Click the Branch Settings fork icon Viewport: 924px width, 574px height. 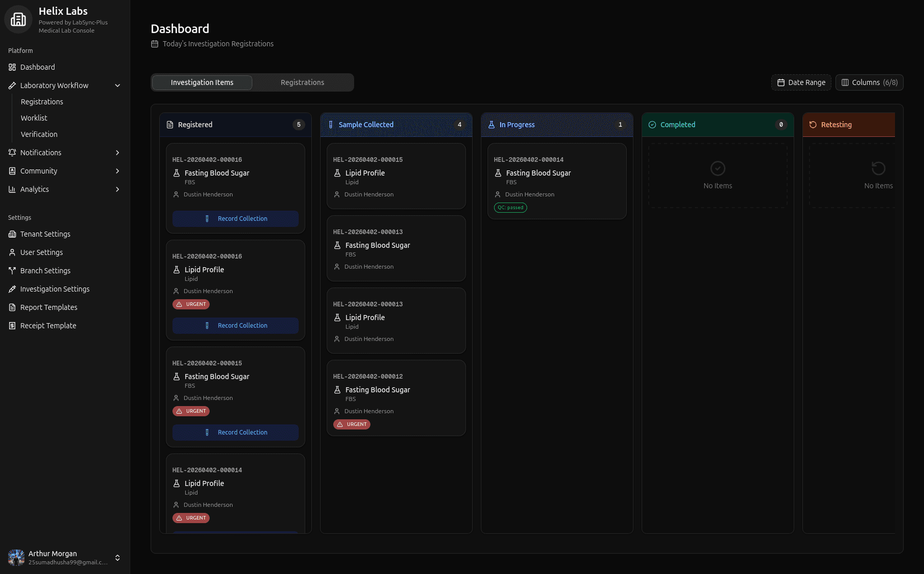[12, 271]
